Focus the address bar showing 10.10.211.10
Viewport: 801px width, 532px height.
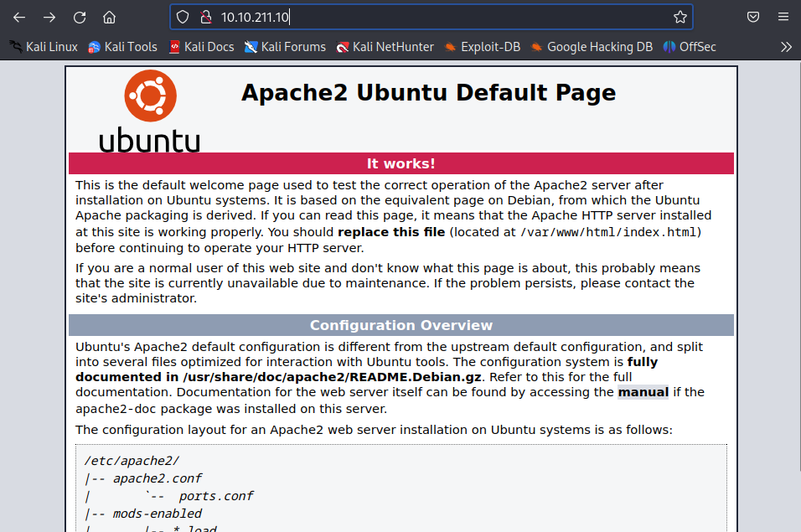[431, 18]
